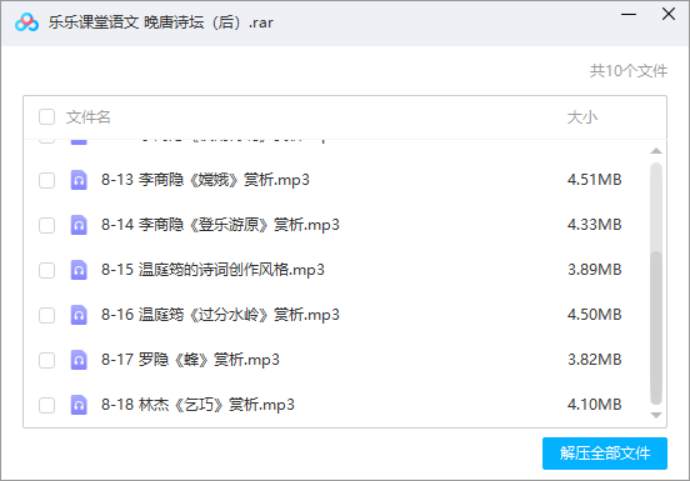Viewport: 690px width, 481px height.
Task: Click the scroll down arrow of file list
Action: (x=656, y=414)
